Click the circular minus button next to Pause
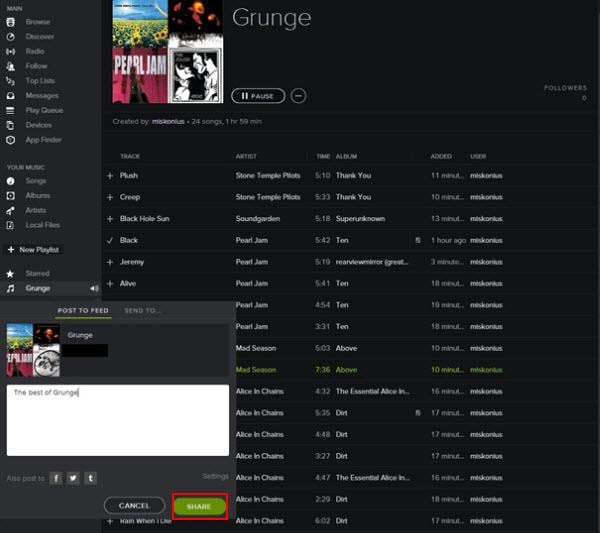 [x=298, y=96]
